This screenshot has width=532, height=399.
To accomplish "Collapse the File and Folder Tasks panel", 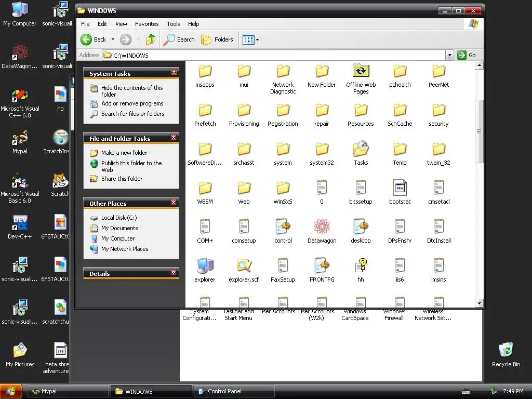I will coord(174,137).
